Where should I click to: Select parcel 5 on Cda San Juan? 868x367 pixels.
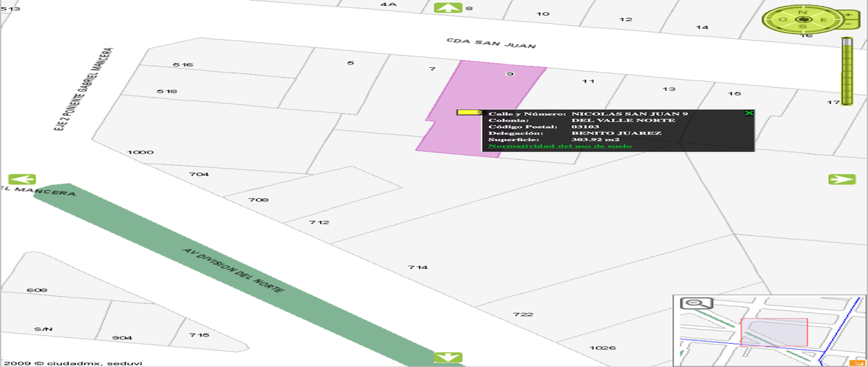351,63
